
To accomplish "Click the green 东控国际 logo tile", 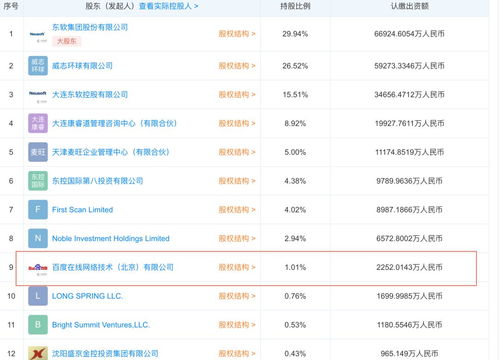I will [x=38, y=181].
